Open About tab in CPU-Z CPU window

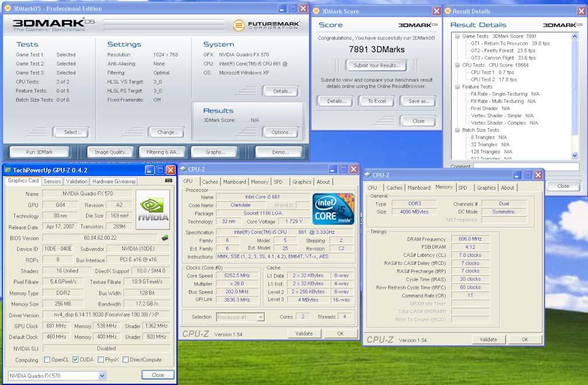pos(323,182)
